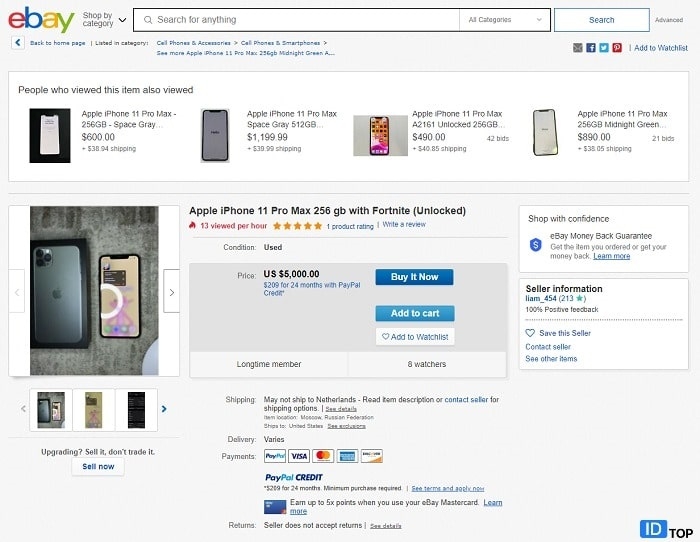Share listing on Facebook
Viewport: 700px width, 542px height.
[x=591, y=48]
